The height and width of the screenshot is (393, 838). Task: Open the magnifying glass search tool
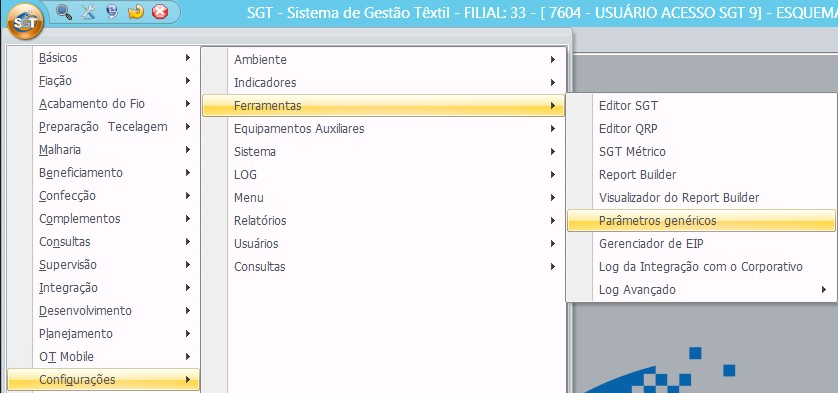[64, 12]
